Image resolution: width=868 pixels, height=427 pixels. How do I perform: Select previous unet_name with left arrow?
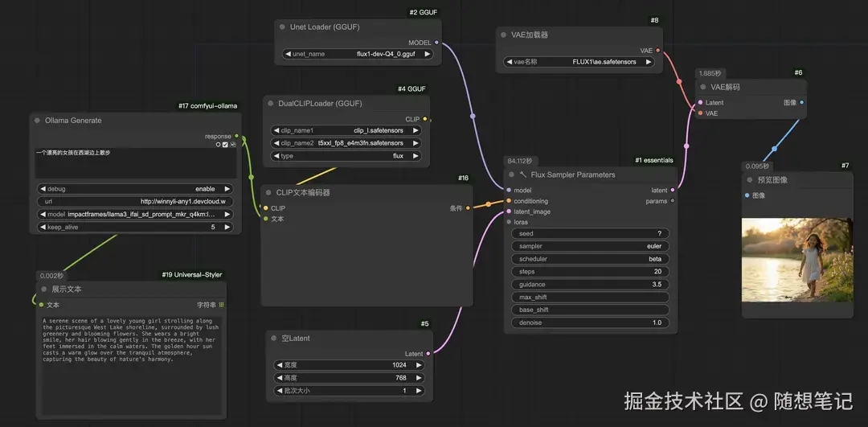click(289, 54)
